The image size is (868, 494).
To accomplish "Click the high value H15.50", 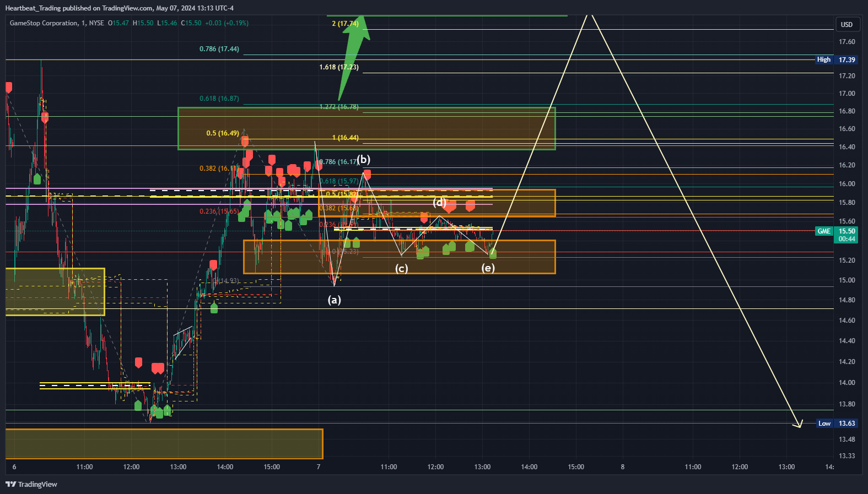I will 143,23.
